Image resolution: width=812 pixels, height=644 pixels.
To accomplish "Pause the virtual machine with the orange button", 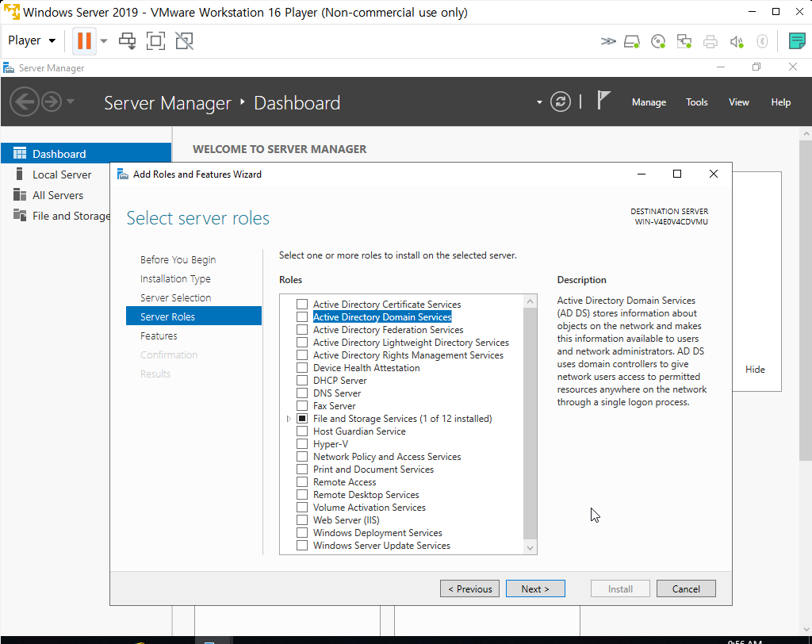I will click(x=84, y=40).
